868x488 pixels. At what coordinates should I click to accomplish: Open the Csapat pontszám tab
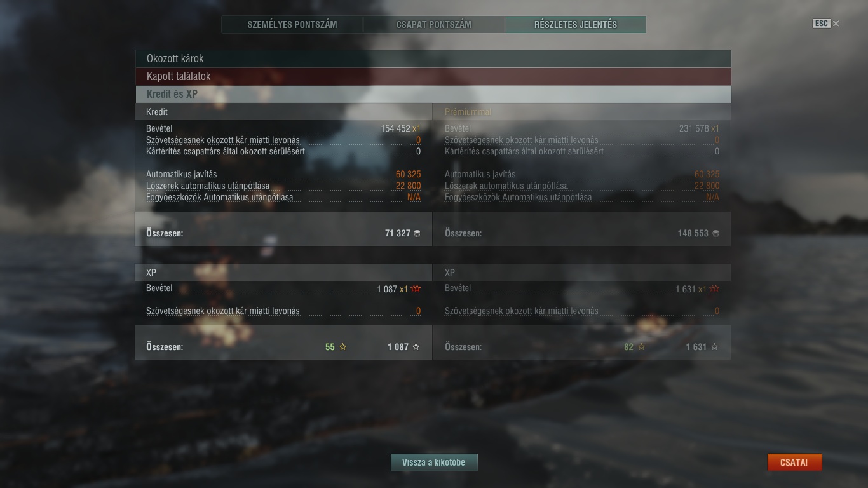[434, 25]
